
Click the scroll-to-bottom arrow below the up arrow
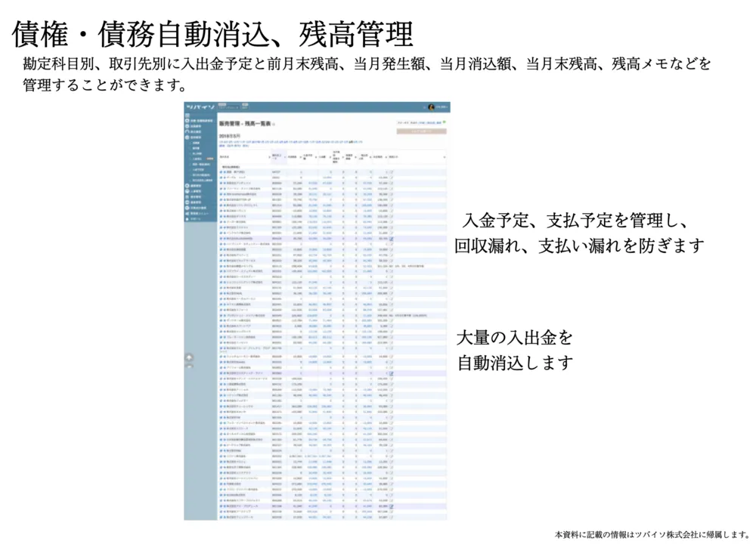tap(189, 366)
